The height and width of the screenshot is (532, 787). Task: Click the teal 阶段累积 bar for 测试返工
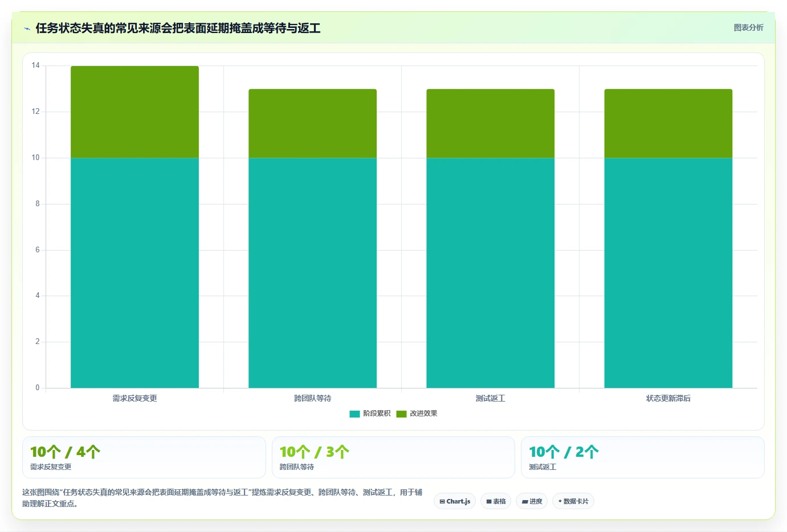point(490,273)
